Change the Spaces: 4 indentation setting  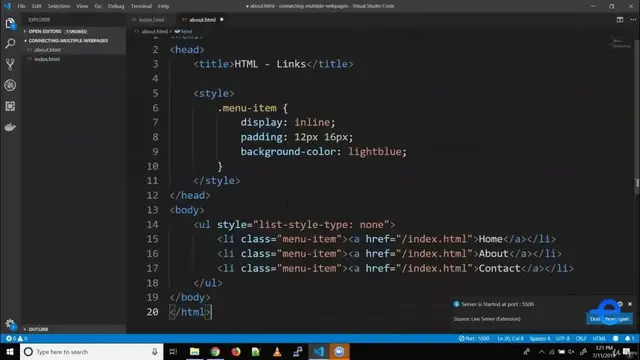tap(540, 338)
